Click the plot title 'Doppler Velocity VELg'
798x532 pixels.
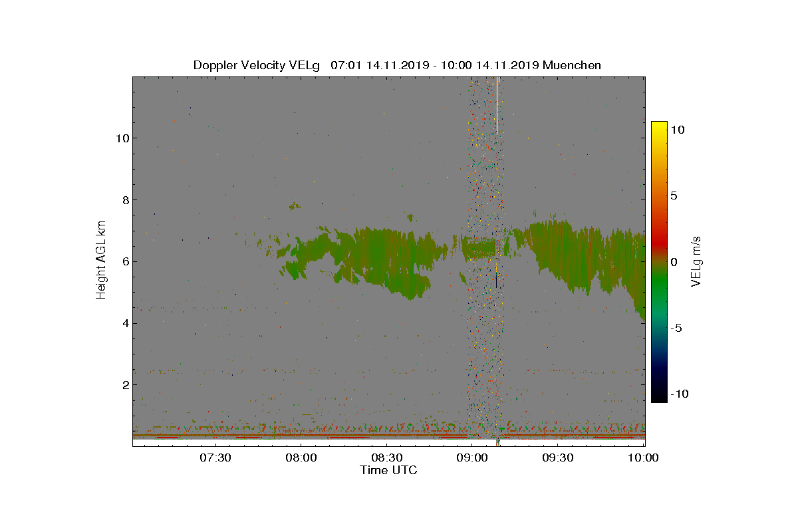(x=257, y=65)
